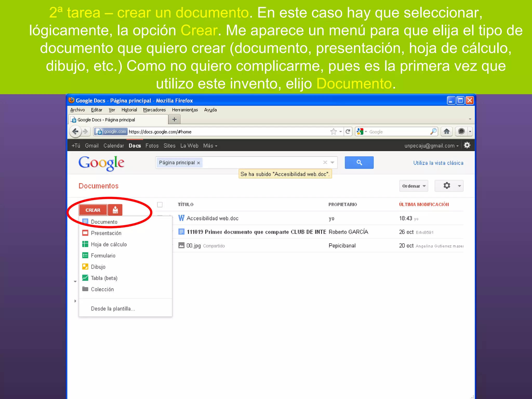Open address bar history dropdown arrow
Viewport: 532px width, 399px height.
click(341, 132)
